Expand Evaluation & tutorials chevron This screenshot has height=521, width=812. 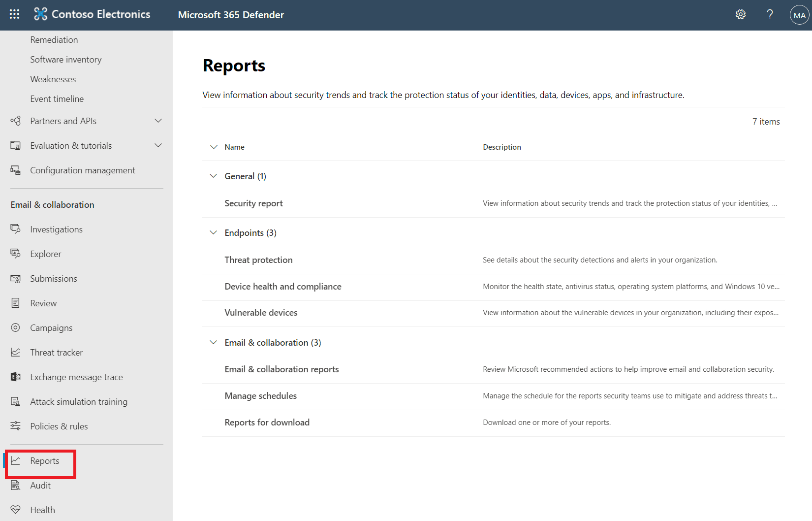[158, 145]
